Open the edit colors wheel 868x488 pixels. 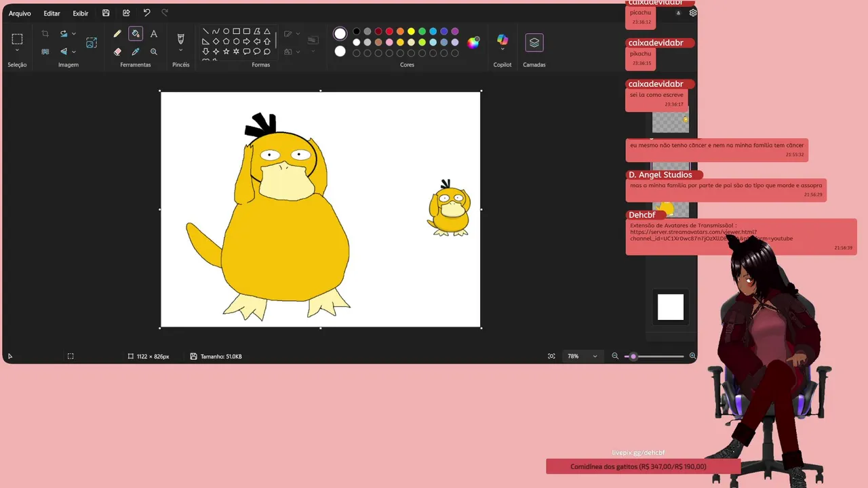tap(473, 42)
